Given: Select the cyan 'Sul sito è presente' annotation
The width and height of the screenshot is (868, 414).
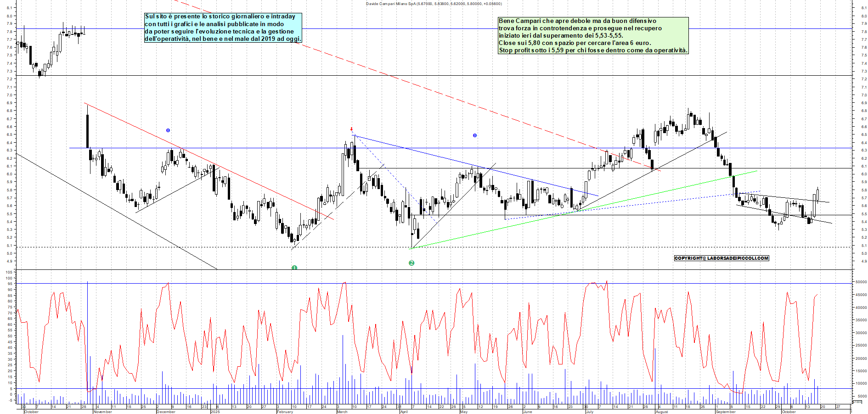Looking at the screenshot, I should point(223,28).
